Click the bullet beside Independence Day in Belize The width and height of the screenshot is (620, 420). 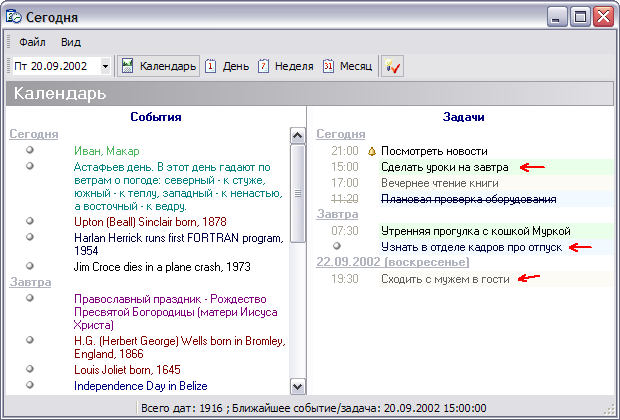30,385
